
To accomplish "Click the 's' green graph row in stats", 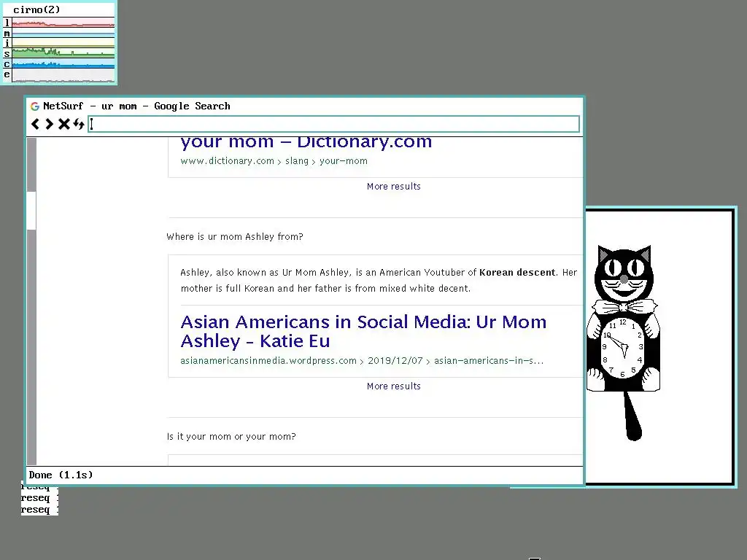I will [x=59, y=53].
